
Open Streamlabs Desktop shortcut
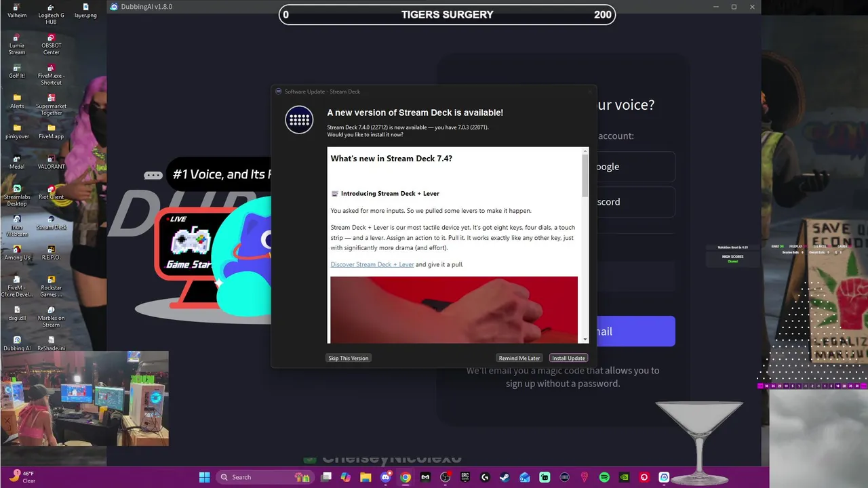[x=17, y=195]
